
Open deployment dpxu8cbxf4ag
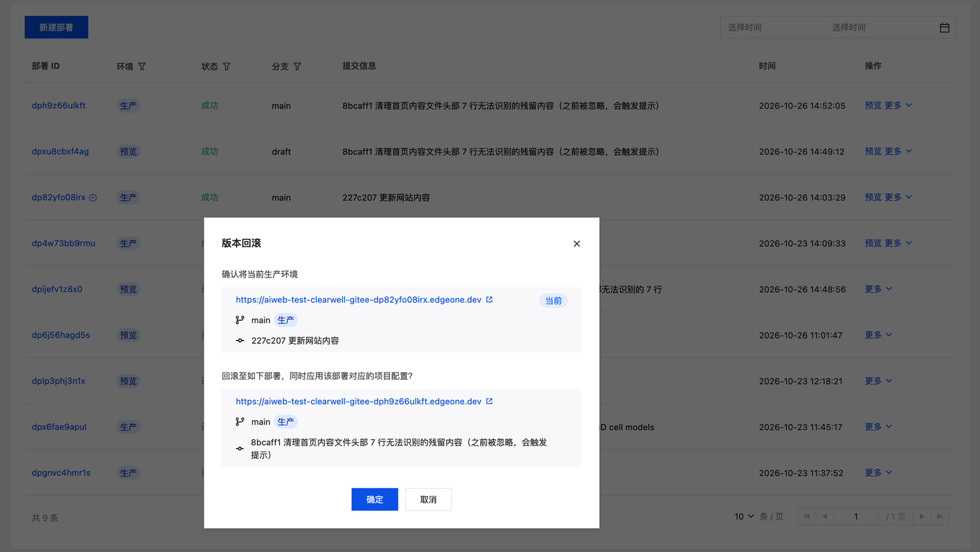[x=60, y=151]
